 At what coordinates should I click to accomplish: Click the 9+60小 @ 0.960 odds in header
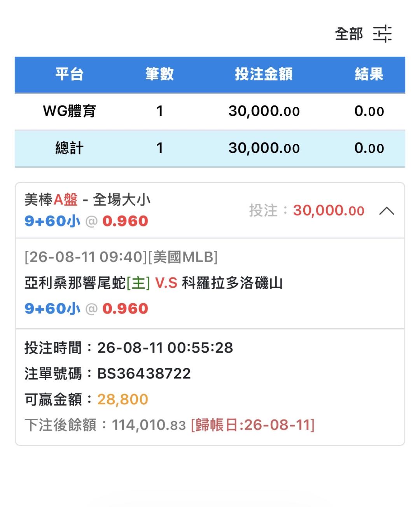tap(86, 221)
